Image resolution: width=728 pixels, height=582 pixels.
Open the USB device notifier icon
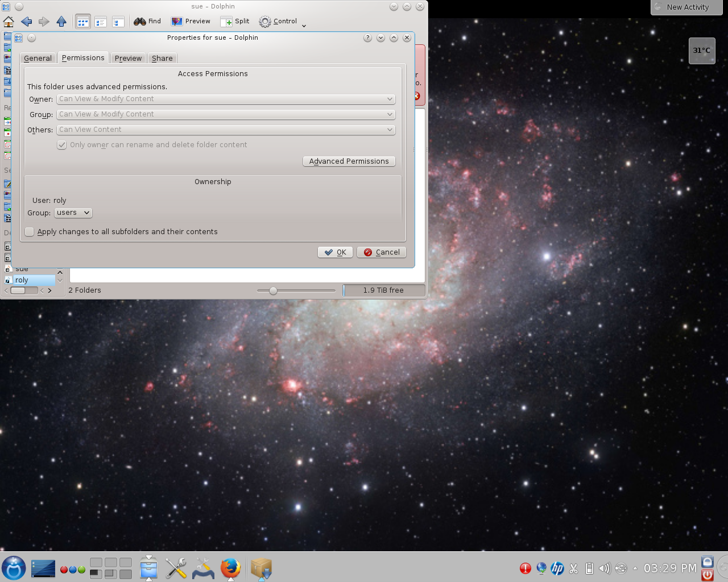tap(621, 568)
